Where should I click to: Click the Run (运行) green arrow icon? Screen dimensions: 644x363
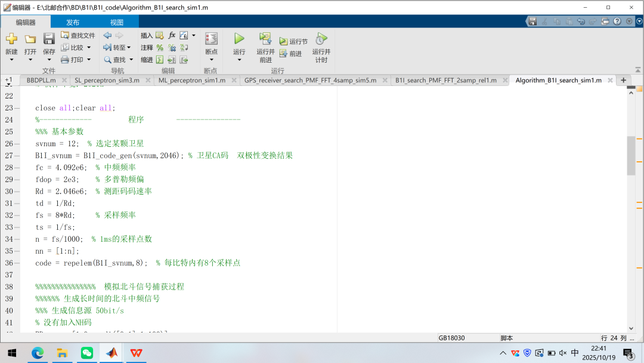pos(239,39)
